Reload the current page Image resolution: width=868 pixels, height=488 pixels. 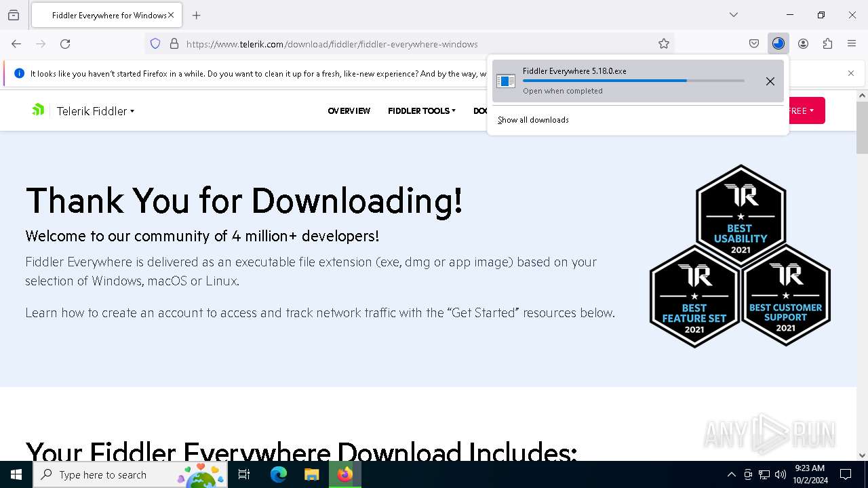point(65,43)
